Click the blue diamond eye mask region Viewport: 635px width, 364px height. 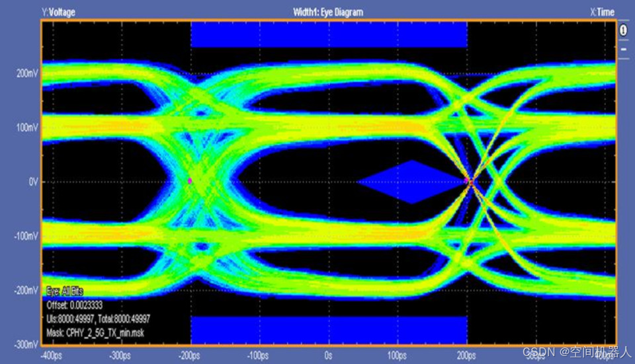[412, 182]
